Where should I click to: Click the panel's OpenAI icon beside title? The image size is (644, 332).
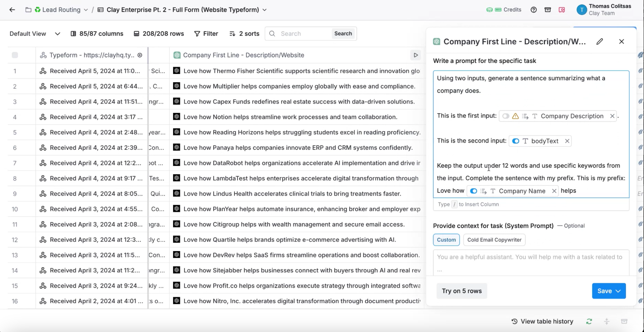[x=436, y=42]
